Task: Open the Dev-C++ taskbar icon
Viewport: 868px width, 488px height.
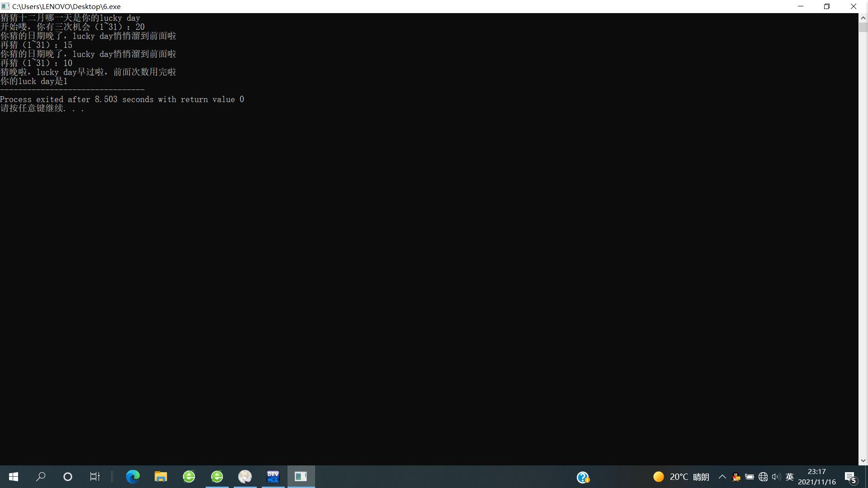Action: pos(273,477)
